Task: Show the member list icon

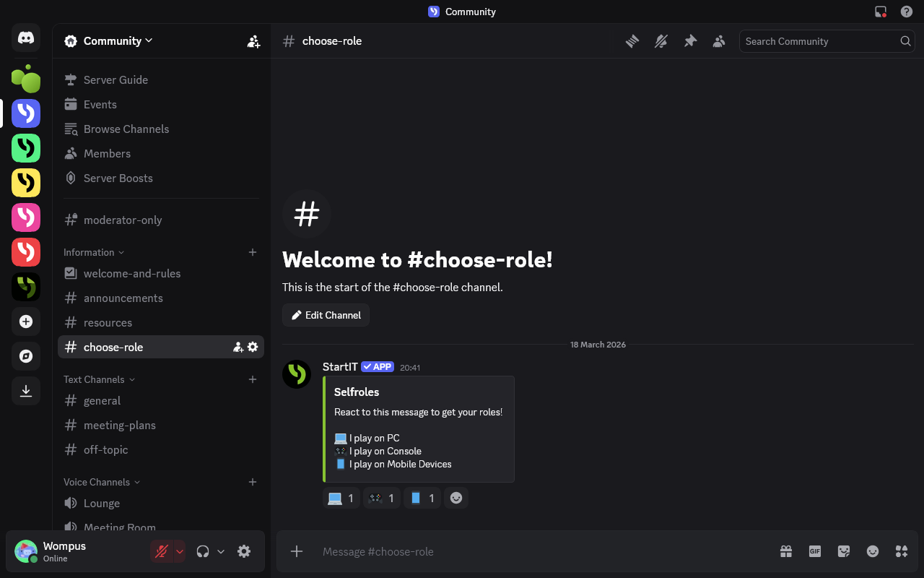Action: coord(719,41)
